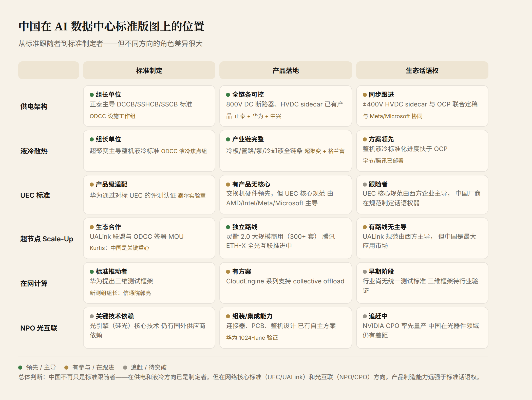Click the note ODCC 设施工作组

pos(112,116)
